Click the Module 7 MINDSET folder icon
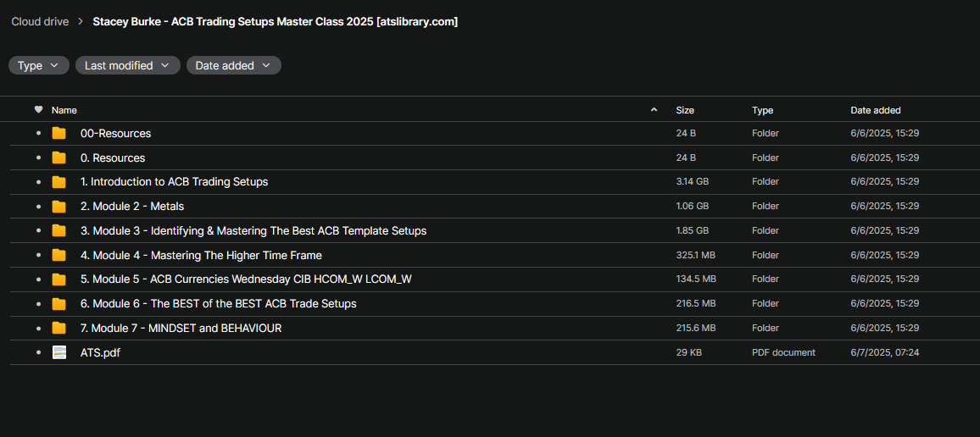Image resolution: width=980 pixels, height=437 pixels. pos(58,328)
